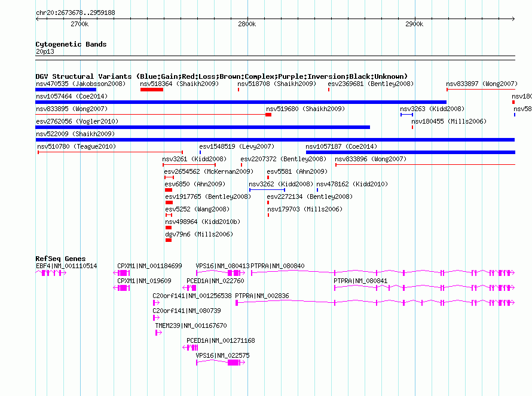Click variant label esv1917765 (Bentley2008)
Image resolution: width=532 pixels, height=396 pixels.
tap(208, 197)
